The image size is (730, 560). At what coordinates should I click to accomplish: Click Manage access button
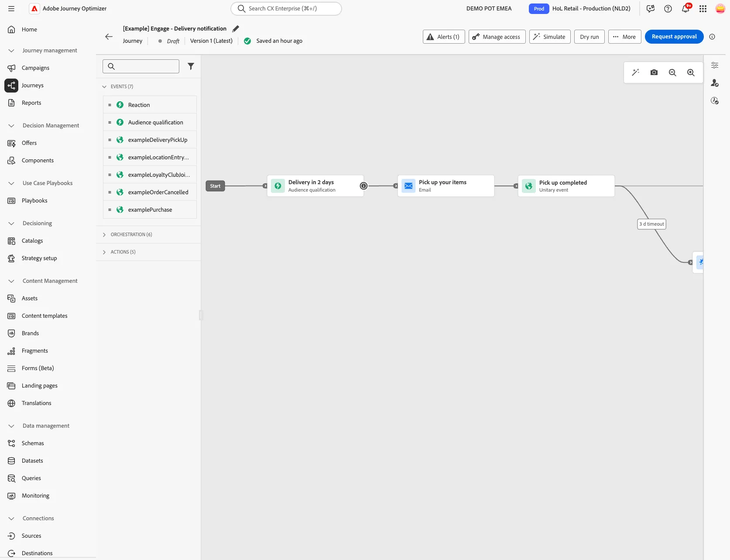coord(497,37)
